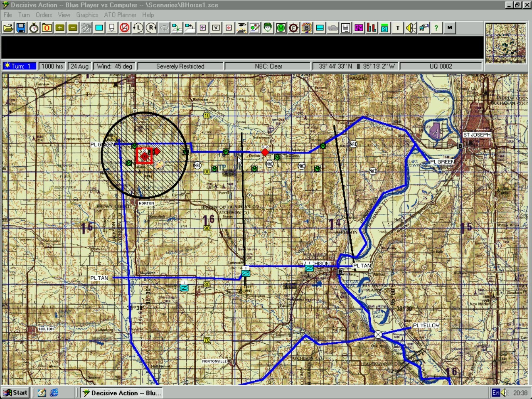Click the question mark help icon
The height and width of the screenshot is (399, 532).
click(436, 28)
